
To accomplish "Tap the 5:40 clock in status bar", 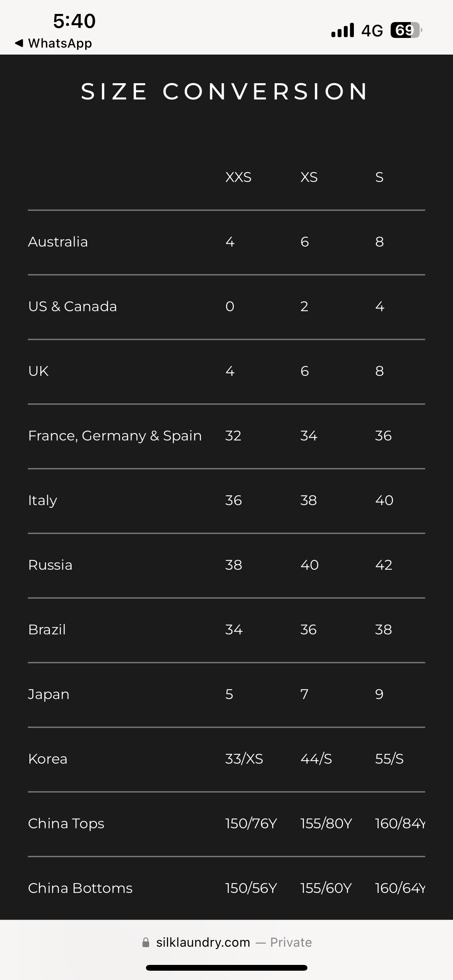I will [x=74, y=21].
